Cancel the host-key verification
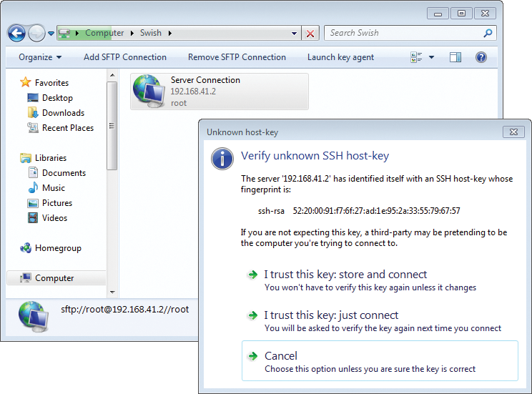The width and height of the screenshot is (532, 394). point(280,356)
